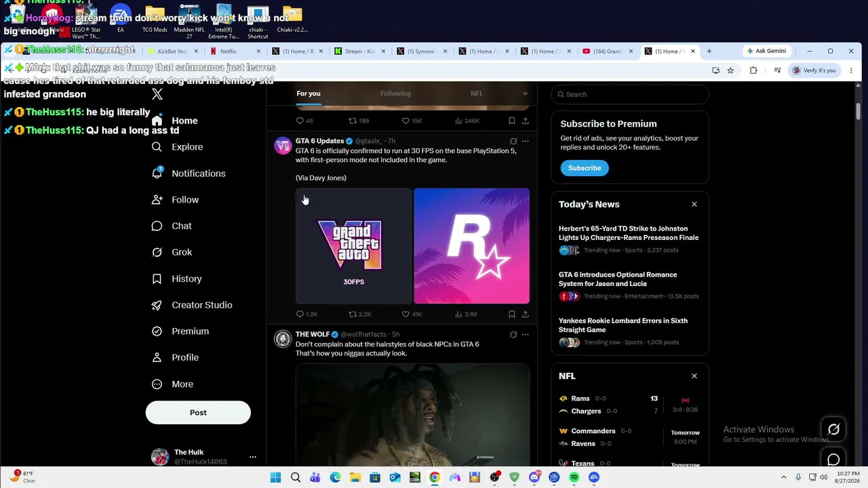Repost the post with 786 reposts
868x488 pixels.
tap(359, 121)
